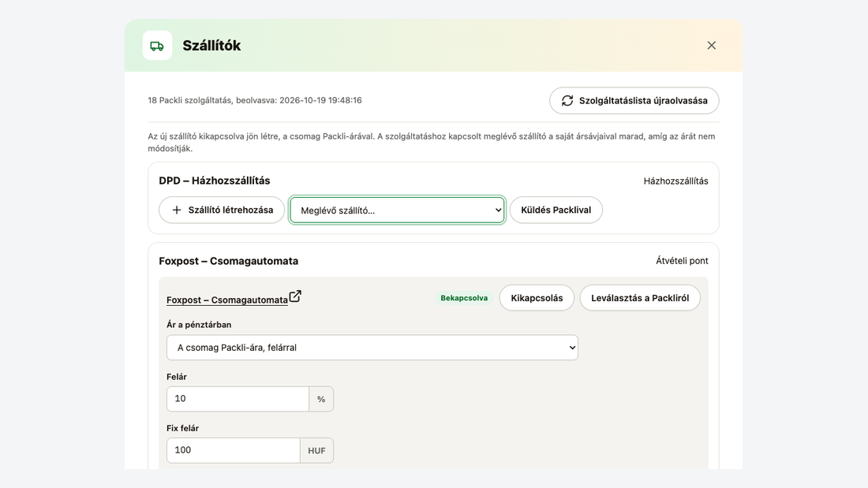Image resolution: width=868 pixels, height=488 pixels.
Task: Click the % unit suffix
Action: [321, 399]
